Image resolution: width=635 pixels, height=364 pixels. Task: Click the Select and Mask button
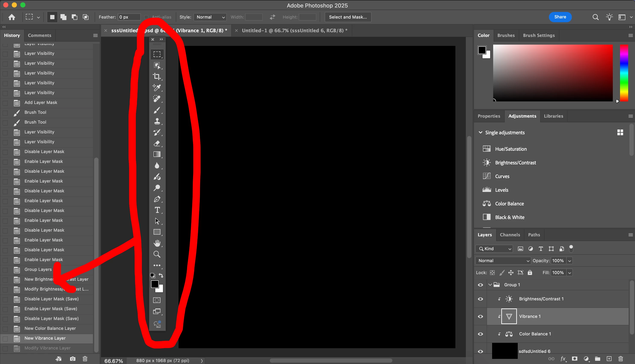point(348,17)
